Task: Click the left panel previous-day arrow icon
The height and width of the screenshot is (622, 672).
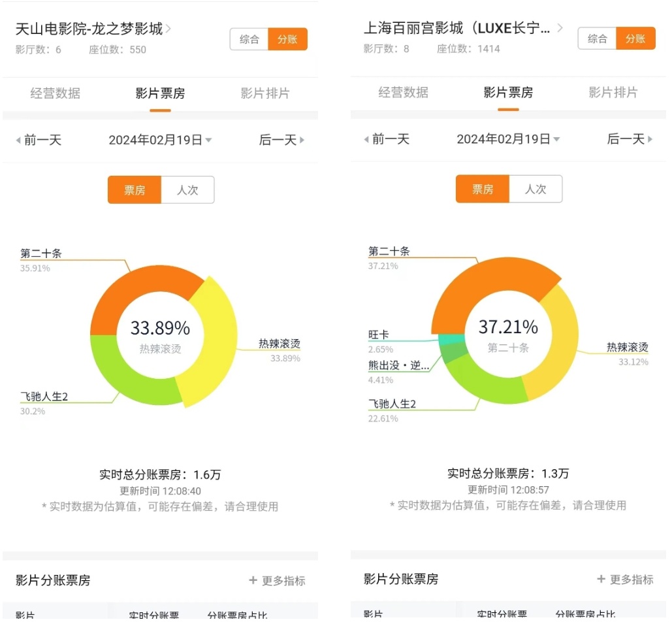Action: pyautogui.click(x=18, y=140)
